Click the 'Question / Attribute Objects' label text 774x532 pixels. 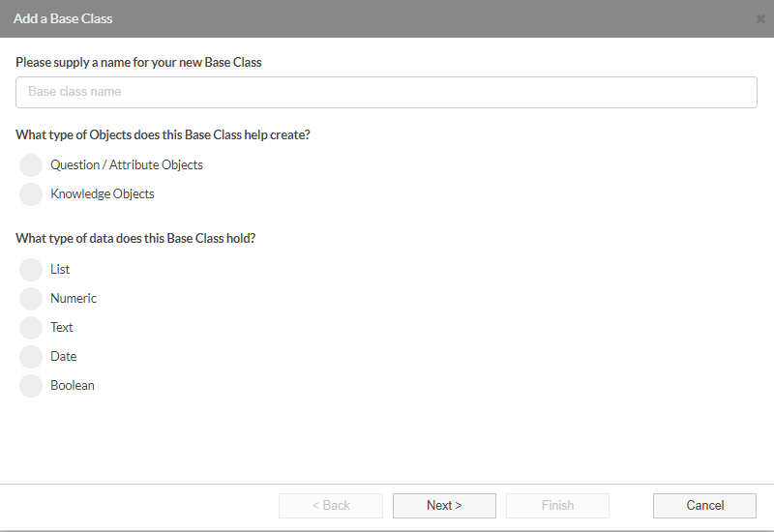coord(127,164)
